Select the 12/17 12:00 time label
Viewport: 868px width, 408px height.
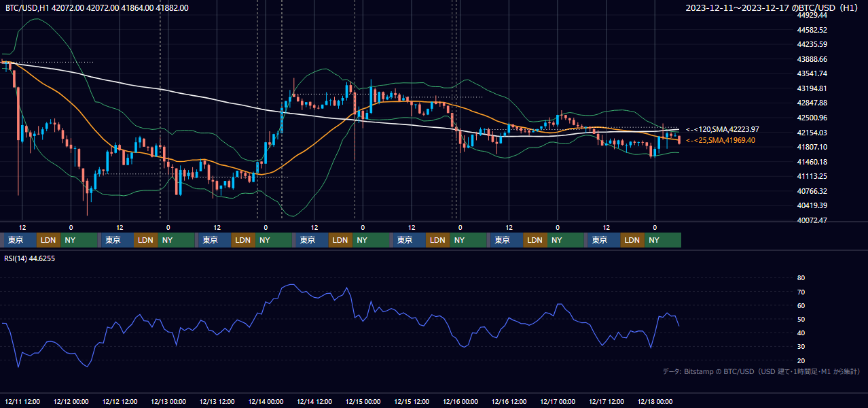tap(607, 402)
